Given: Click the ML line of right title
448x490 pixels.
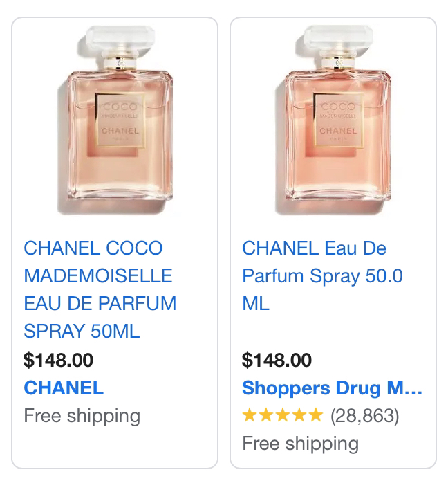Looking at the screenshot, I should tap(256, 303).
